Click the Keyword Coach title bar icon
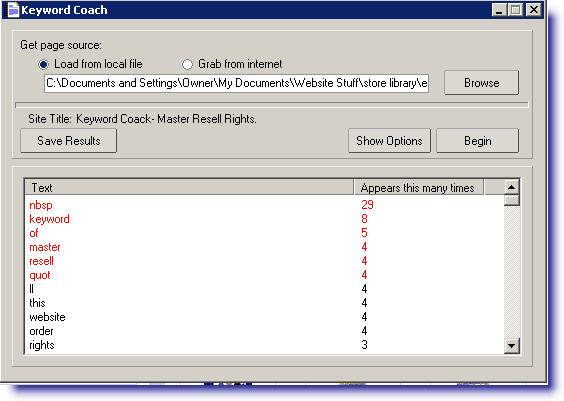 click(13, 10)
